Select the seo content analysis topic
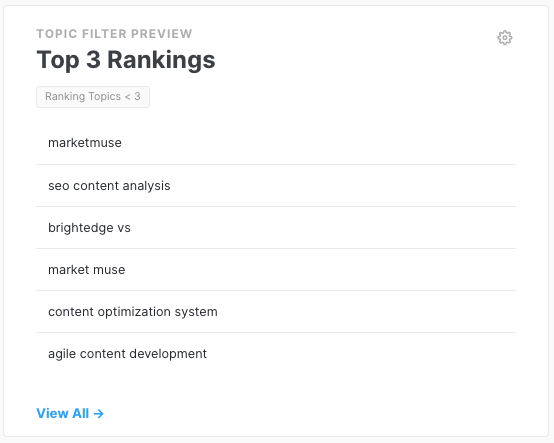Screen dimensions: 554x443 click(x=276, y=186)
